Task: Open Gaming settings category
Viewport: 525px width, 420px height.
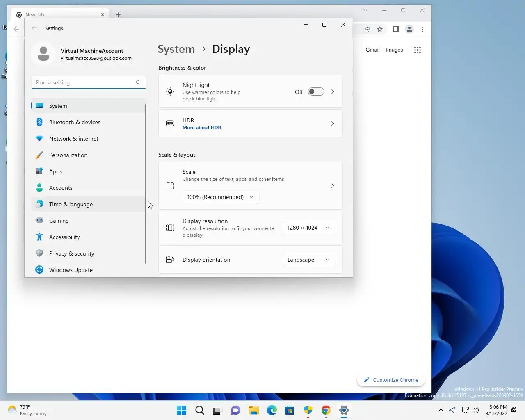Action: point(88,221)
